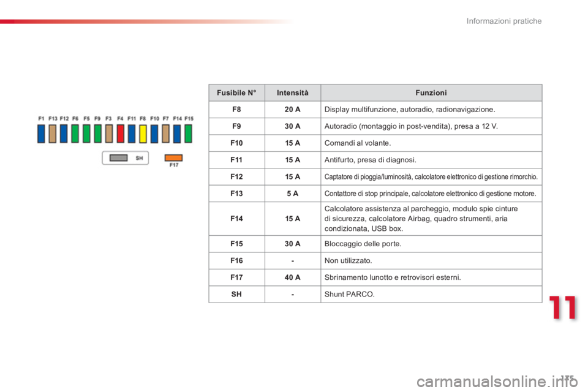The width and height of the screenshot is (588, 392).
Task: Click the '15 A' value in the F10 row
Action: (293, 143)
